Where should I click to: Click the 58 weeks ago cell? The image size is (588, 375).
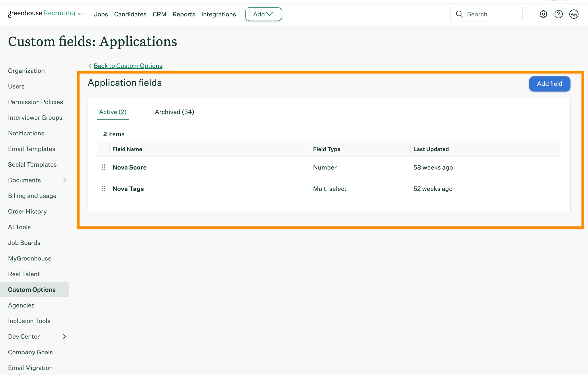click(433, 167)
